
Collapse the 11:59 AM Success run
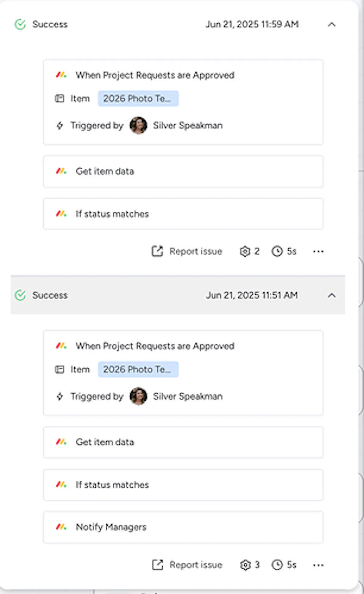click(x=332, y=25)
